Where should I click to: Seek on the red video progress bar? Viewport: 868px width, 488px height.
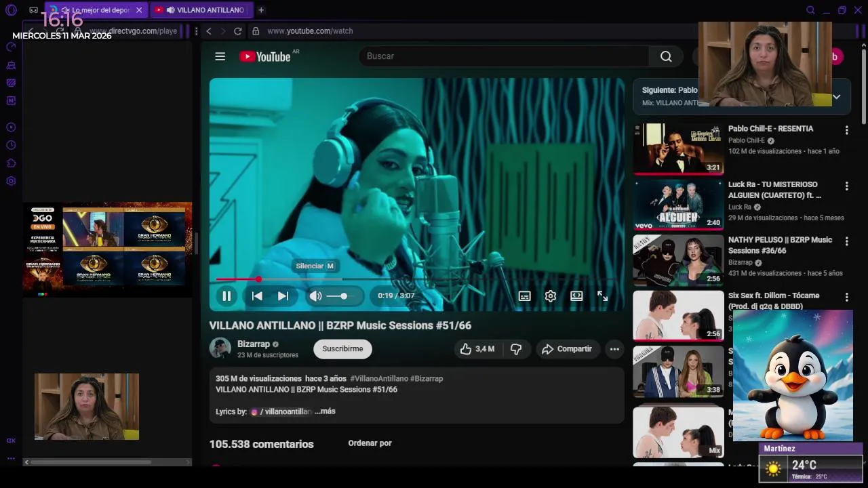(416, 279)
